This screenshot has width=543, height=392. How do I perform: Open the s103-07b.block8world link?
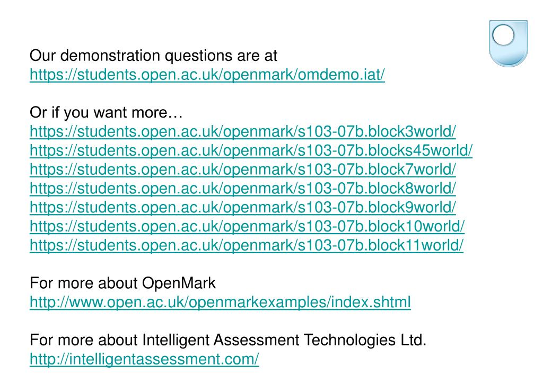[243, 189]
